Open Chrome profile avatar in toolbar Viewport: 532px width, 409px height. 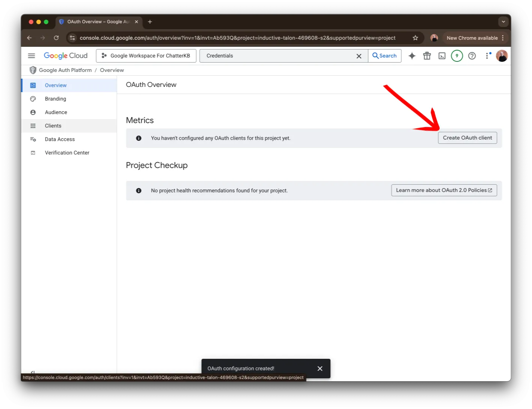point(434,38)
